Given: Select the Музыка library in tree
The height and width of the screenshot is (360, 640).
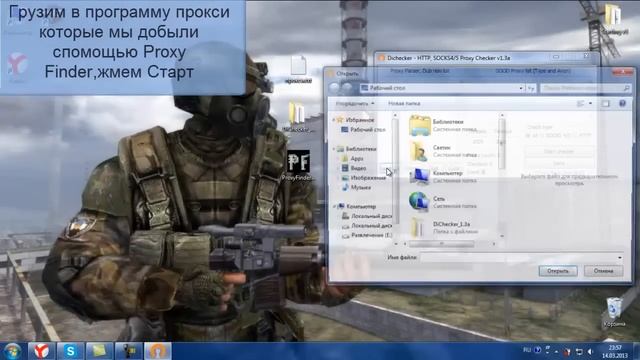Looking at the screenshot, I should pos(360,187).
